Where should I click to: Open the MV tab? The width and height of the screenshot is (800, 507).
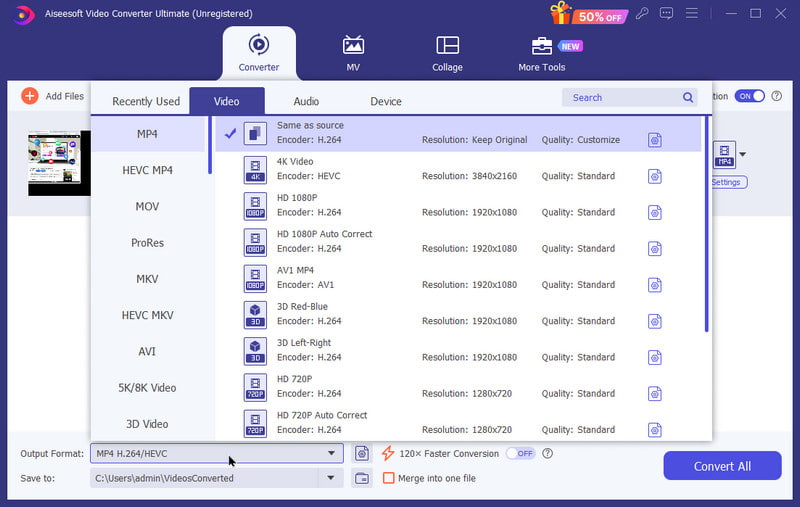click(x=353, y=52)
